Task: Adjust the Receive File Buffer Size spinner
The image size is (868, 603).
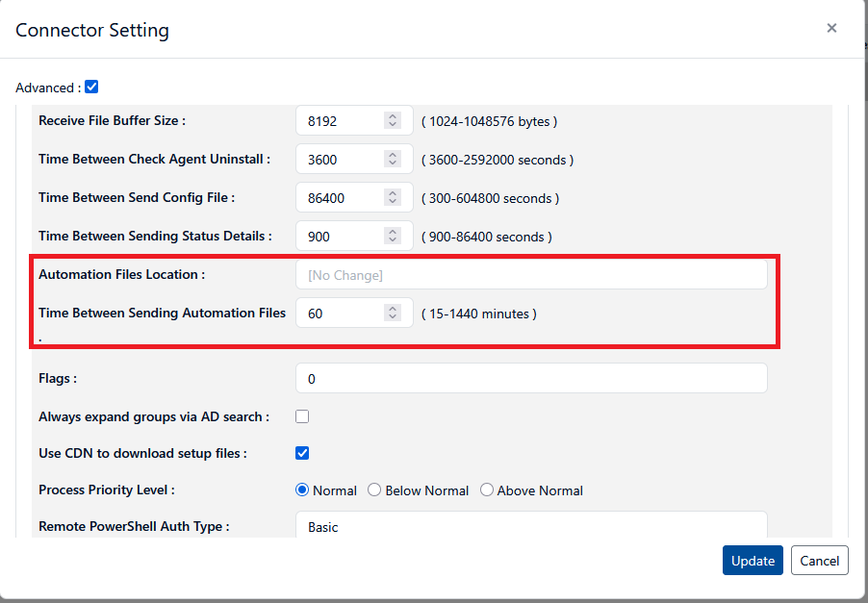Action: [x=393, y=121]
